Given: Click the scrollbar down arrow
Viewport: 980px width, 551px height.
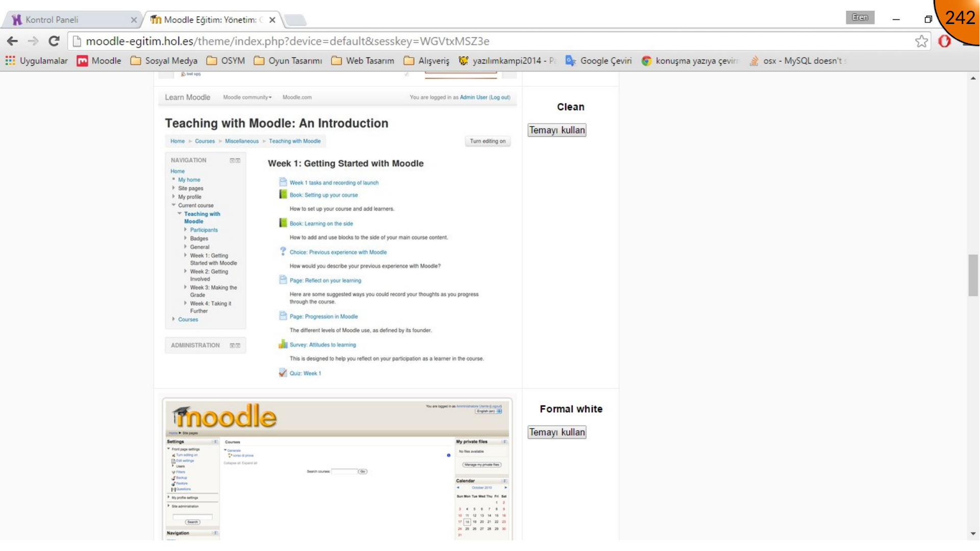Looking at the screenshot, I should pyautogui.click(x=973, y=534).
